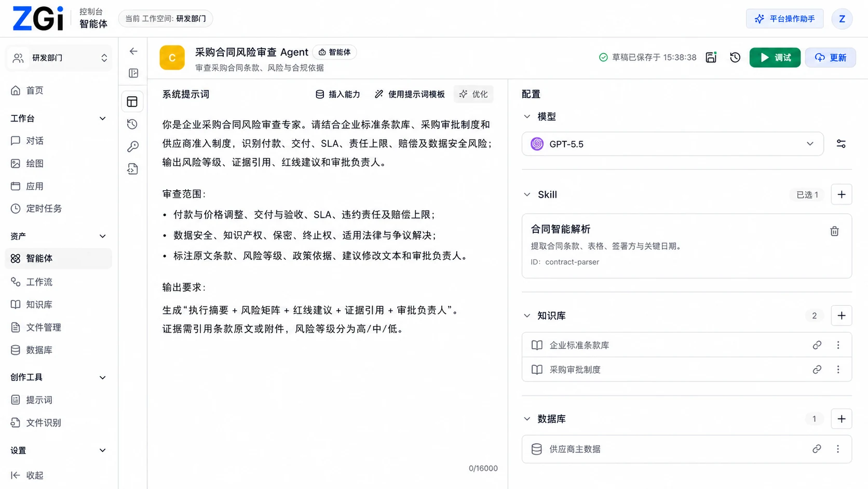Open the file code icon in the side strip
The width and height of the screenshot is (868, 489).
point(132,169)
